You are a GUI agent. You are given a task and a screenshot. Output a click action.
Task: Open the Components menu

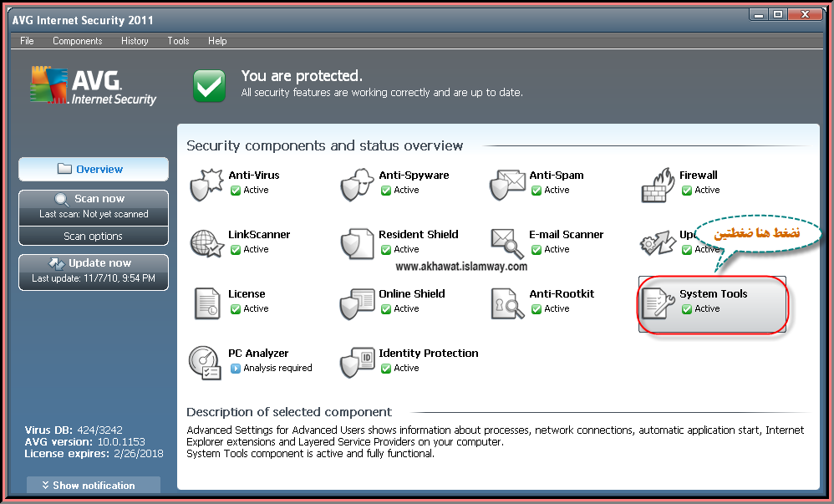(x=77, y=41)
